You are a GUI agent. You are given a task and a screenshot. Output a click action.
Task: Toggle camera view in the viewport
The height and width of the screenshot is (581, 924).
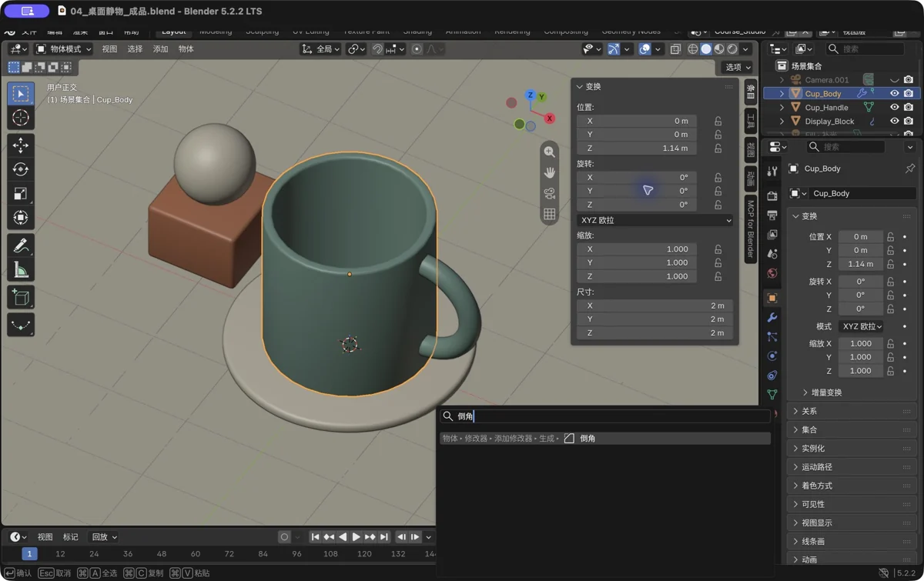[x=549, y=194]
